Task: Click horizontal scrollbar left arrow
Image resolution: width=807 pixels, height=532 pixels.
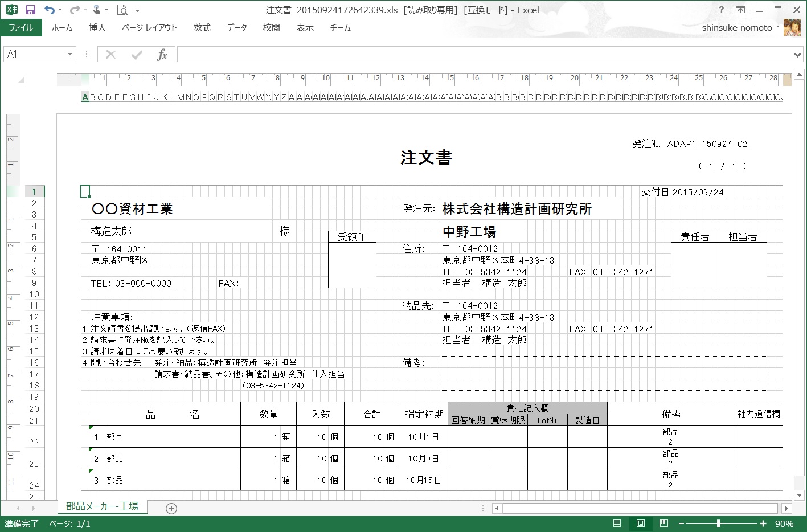Action: (x=497, y=508)
